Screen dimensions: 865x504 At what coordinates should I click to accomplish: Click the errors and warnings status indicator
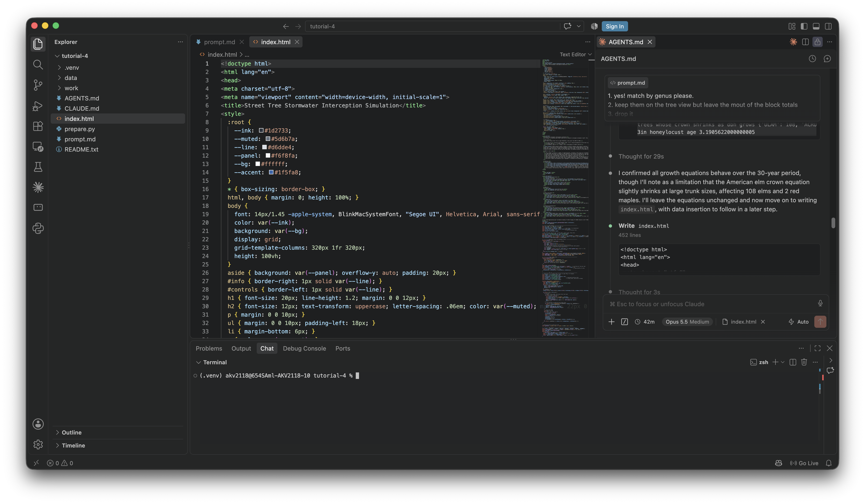60,463
